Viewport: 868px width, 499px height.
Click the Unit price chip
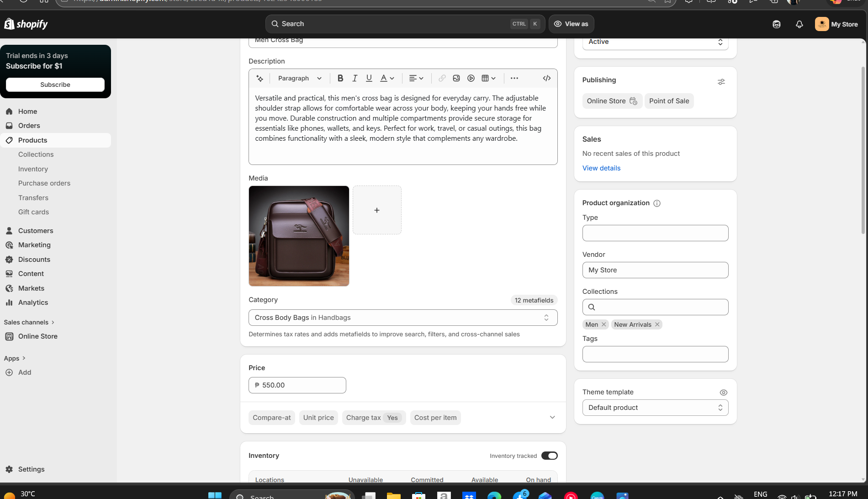318,418
